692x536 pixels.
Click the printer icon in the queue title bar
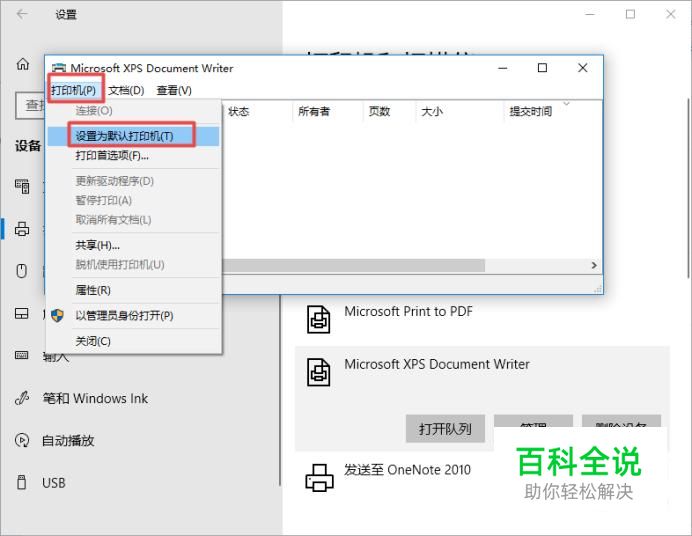59,68
